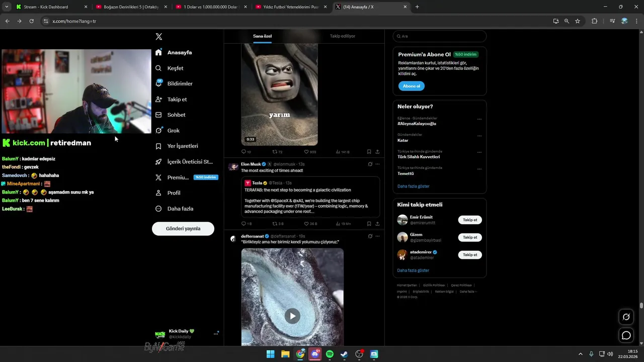This screenshot has width=644, height=362.
Task: Open trend #AleynaKalaycıoğlu
Action: [x=417, y=124]
